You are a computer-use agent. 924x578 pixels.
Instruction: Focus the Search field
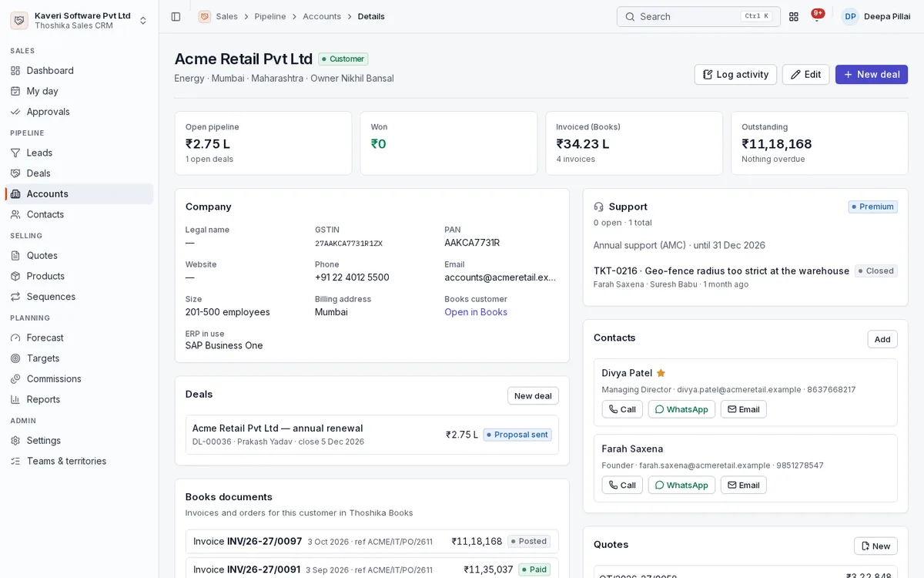point(698,16)
